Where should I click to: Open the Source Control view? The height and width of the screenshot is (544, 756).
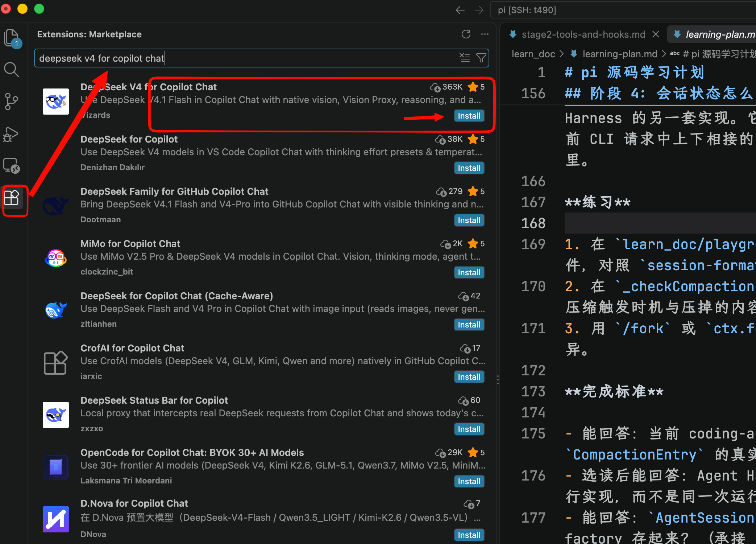point(12,102)
